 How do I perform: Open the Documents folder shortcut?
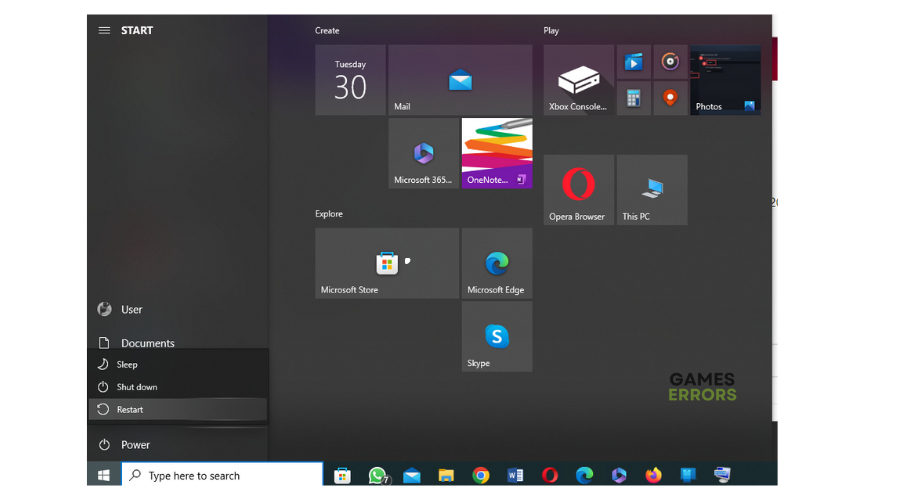click(177, 343)
